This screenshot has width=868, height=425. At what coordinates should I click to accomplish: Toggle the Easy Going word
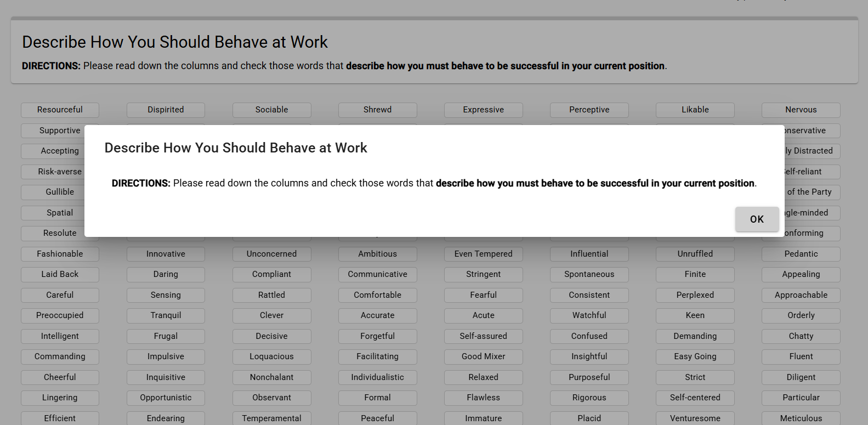[x=695, y=356]
